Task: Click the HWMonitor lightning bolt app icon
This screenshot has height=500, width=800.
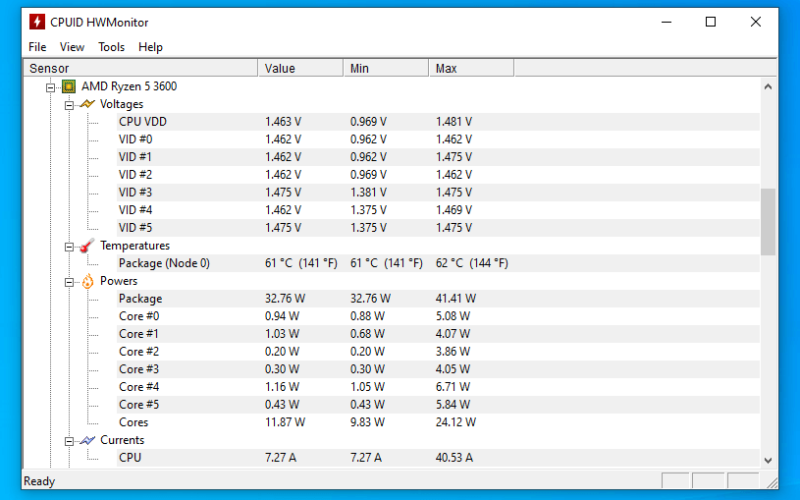Action: (37, 22)
